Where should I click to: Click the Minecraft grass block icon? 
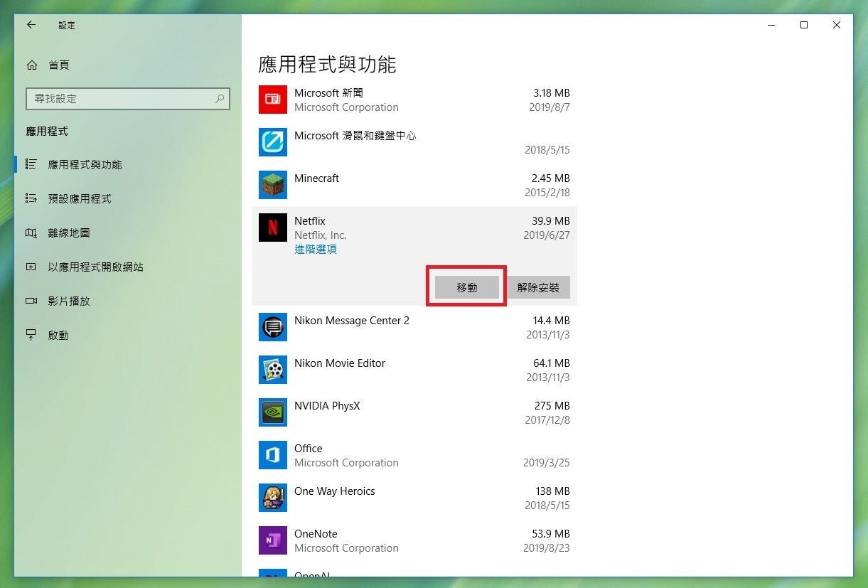pyautogui.click(x=273, y=185)
